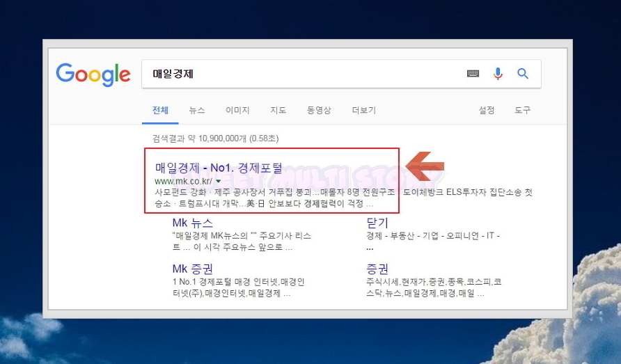Click the Google logo
The height and width of the screenshot is (364, 621).
pos(93,74)
